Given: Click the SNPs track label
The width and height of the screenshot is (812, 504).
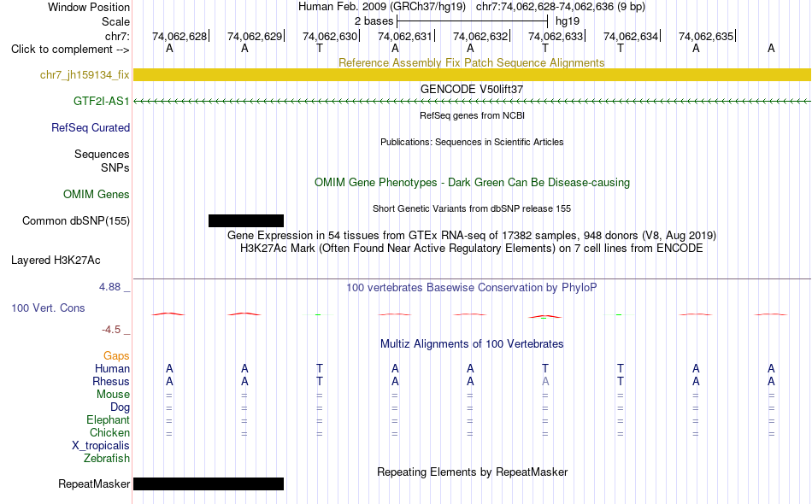Looking at the screenshot, I should [115, 168].
